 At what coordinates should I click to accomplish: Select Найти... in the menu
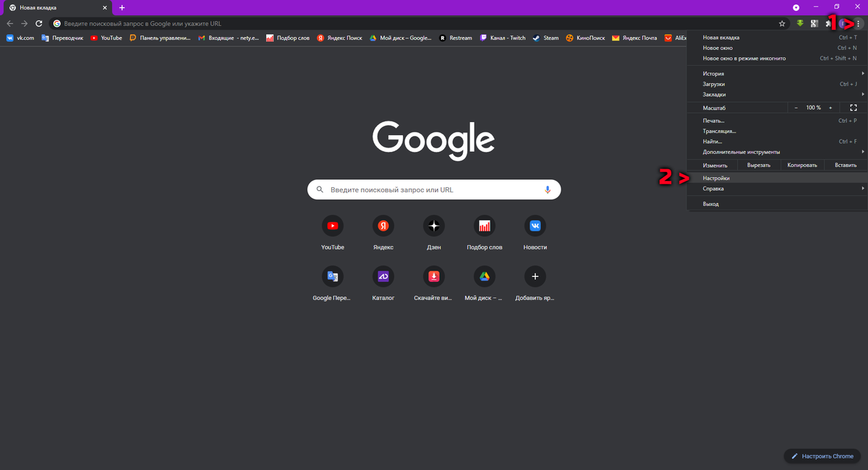click(x=777, y=142)
